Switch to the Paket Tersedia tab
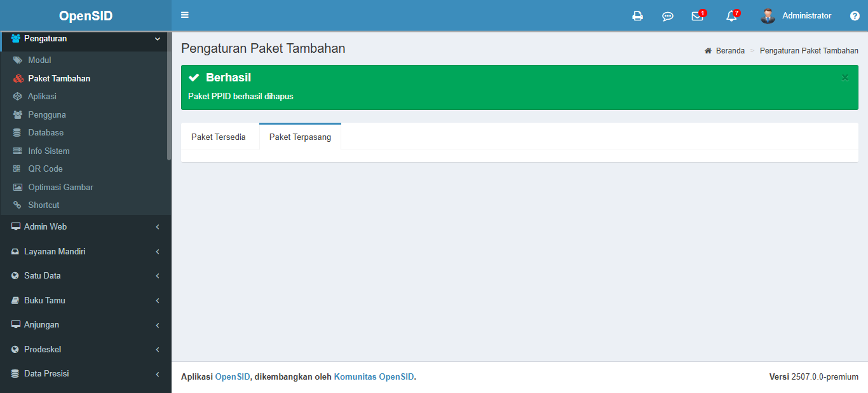868x393 pixels. 219,137
